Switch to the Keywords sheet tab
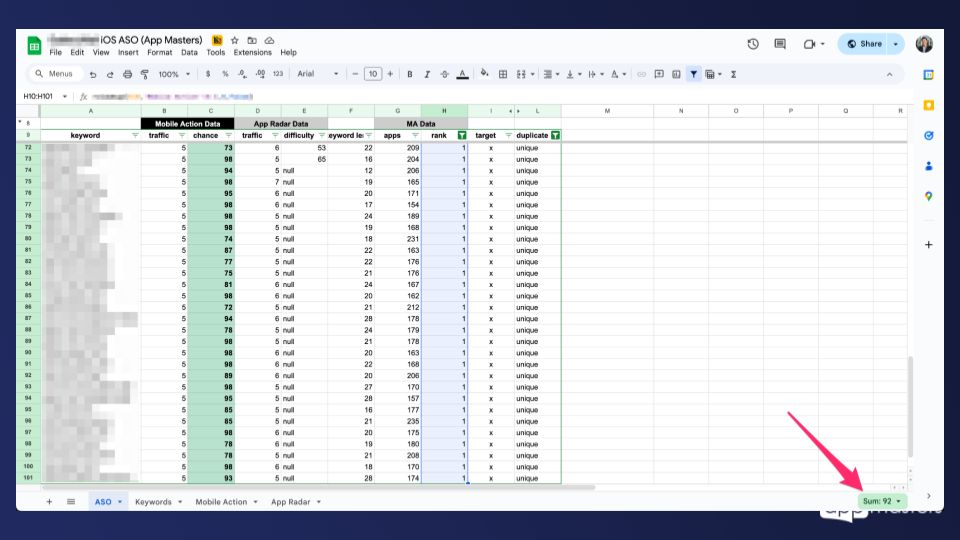This screenshot has width=960, height=540. 153,501
